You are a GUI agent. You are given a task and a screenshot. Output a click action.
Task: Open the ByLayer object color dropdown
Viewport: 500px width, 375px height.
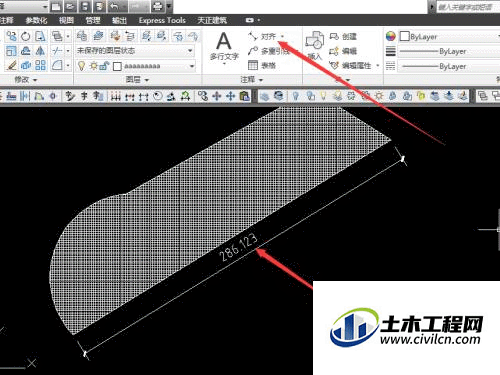pyautogui.click(x=449, y=36)
